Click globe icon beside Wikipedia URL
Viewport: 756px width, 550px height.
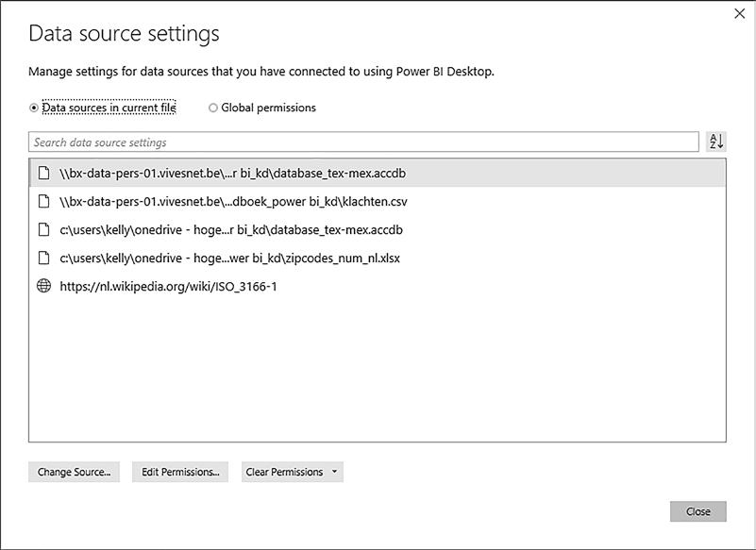(x=43, y=287)
